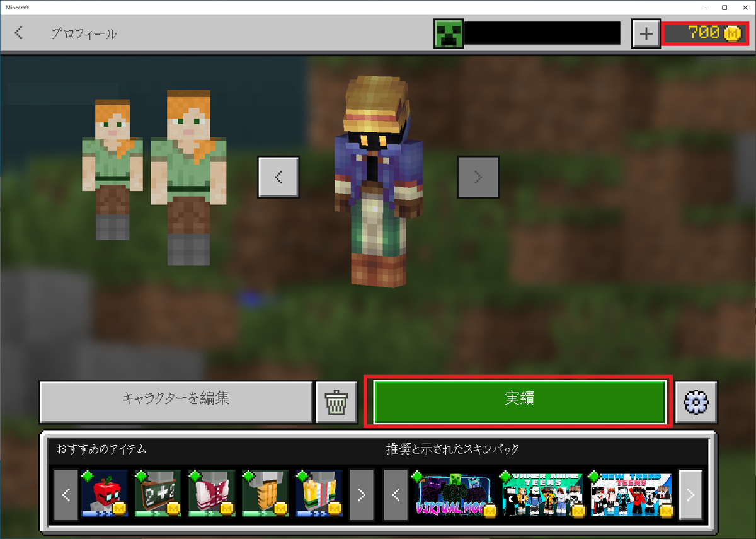Click the 700 Minecoins balance
This screenshot has width=756, height=539.
pyautogui.click(x=706, y=33)
